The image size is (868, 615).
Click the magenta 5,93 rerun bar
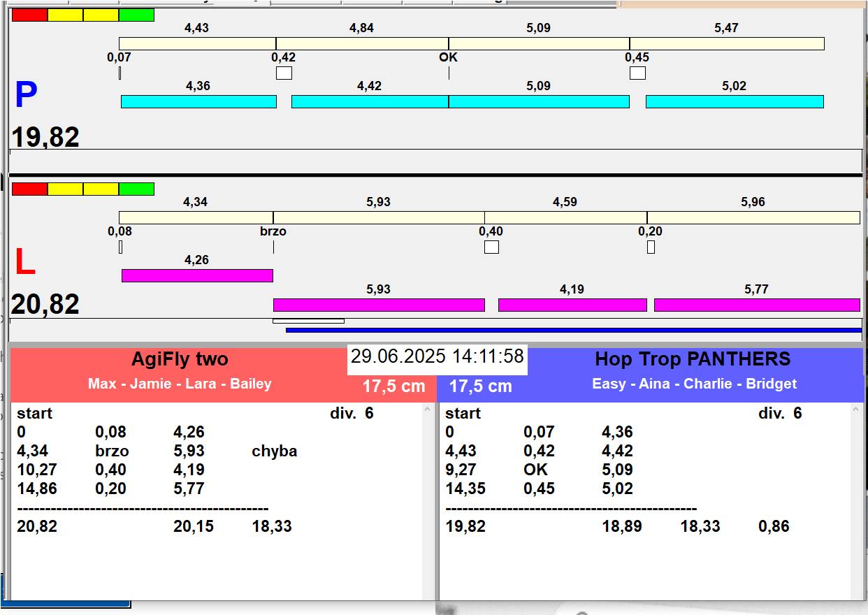click(378, 305)
